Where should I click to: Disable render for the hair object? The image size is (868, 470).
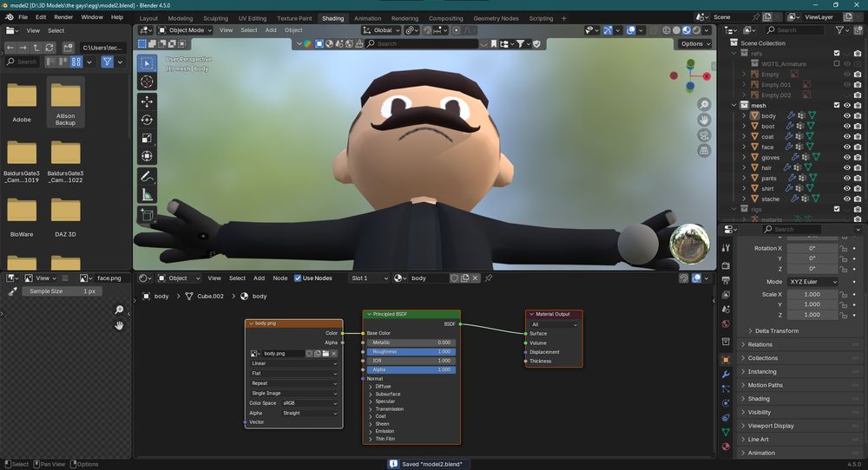point(857,167)
